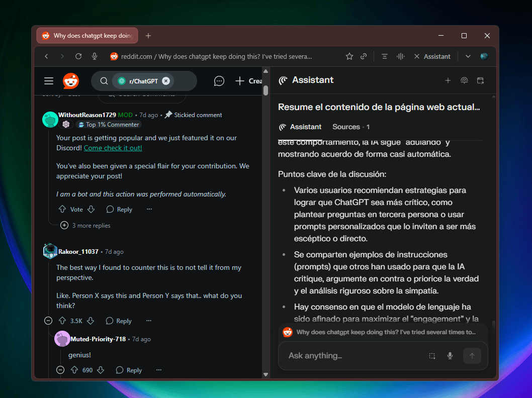Open WithoutReason1729's user profile
The height and width of the screenshot is (398, 532).
click(x=87, y=115)
